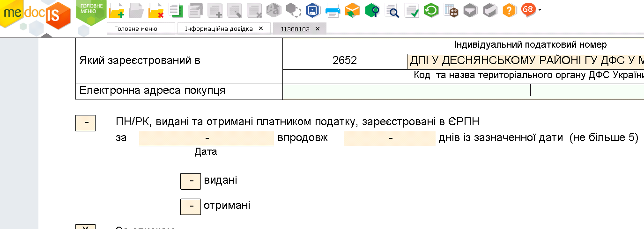Screen dimensions: 644x229
Task: Close the J1300103 tab
Action: [317, 29]
